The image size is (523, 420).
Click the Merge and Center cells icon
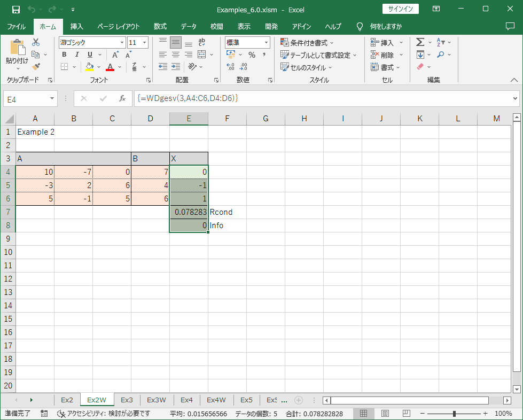pos(201,55)
